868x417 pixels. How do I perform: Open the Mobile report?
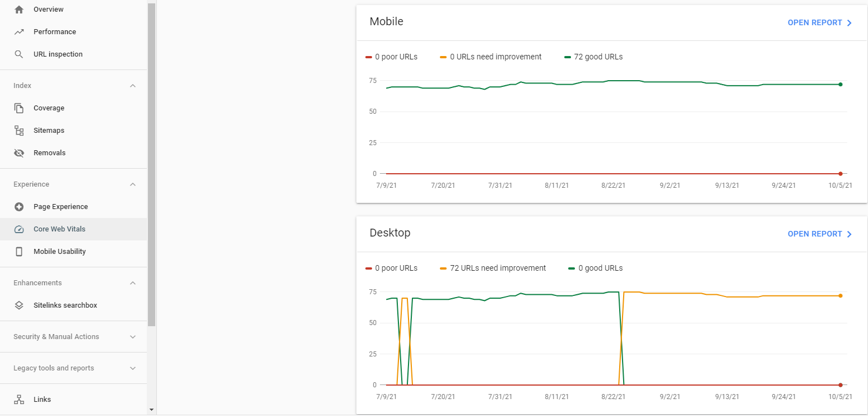click(819, 23)
